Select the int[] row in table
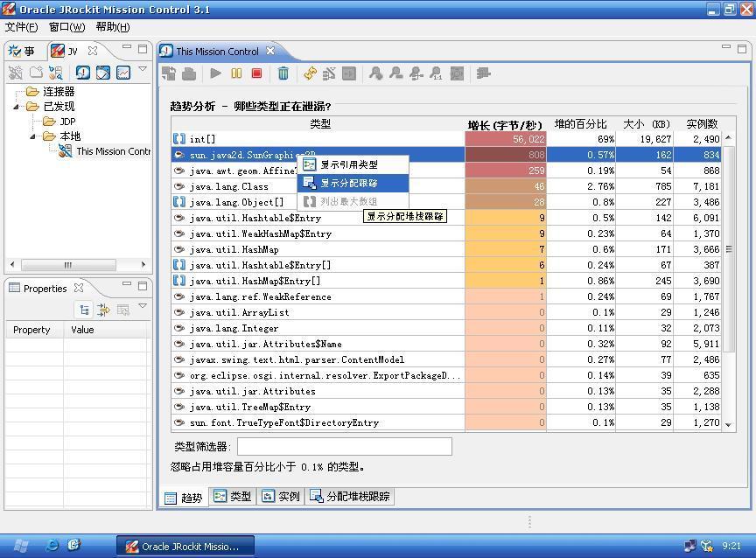 (x=446, y=139)
